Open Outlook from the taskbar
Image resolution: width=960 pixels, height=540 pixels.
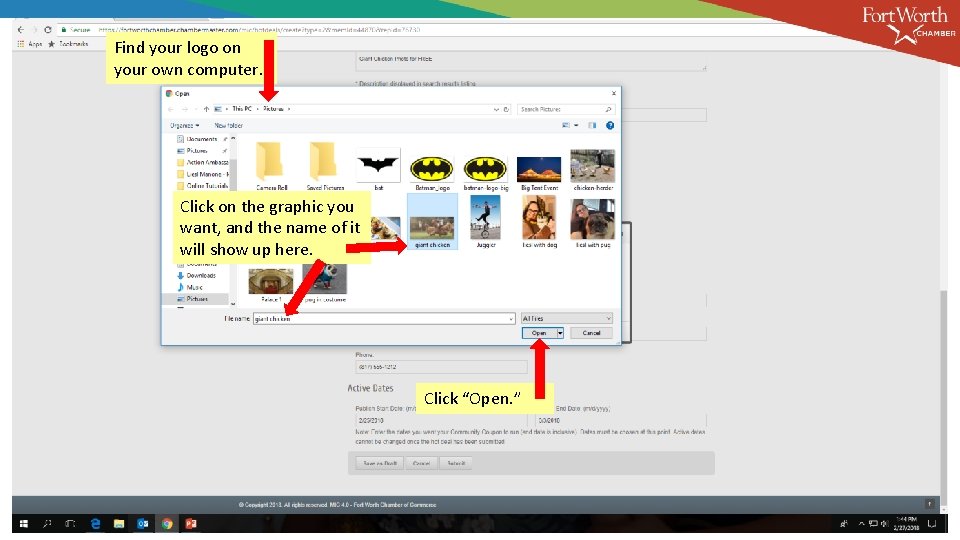click(143, 523)
